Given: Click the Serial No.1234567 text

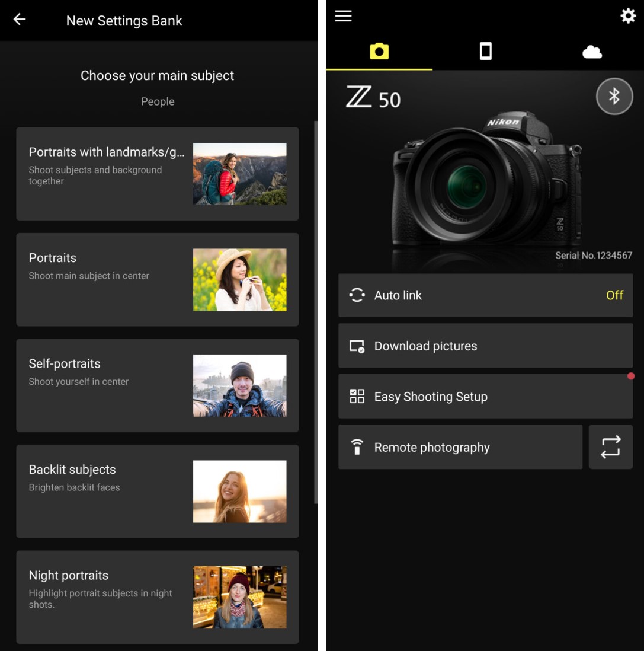Looking at the screenshot, I should [594, 256].
